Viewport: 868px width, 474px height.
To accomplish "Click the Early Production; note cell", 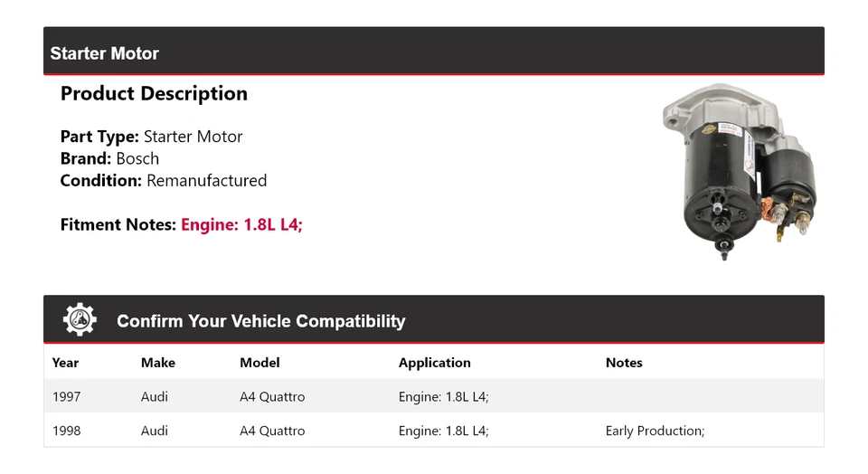I will (x=655, y=431).
